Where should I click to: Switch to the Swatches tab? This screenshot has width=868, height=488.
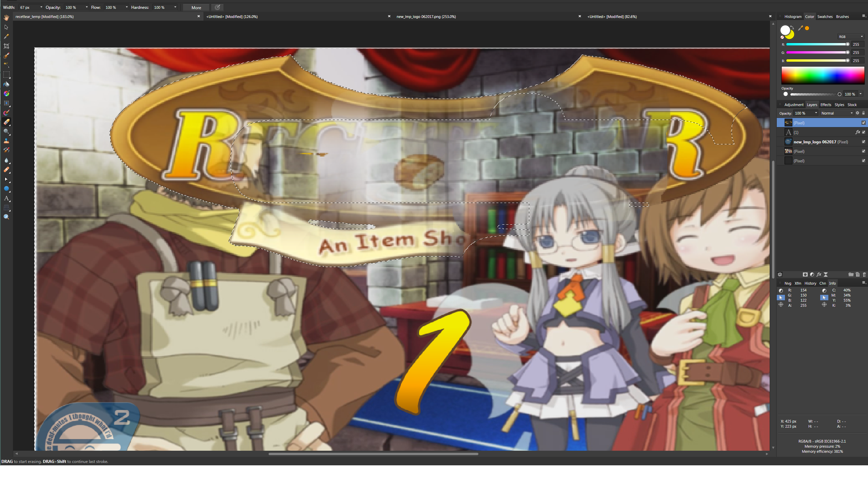pos(825,17)
